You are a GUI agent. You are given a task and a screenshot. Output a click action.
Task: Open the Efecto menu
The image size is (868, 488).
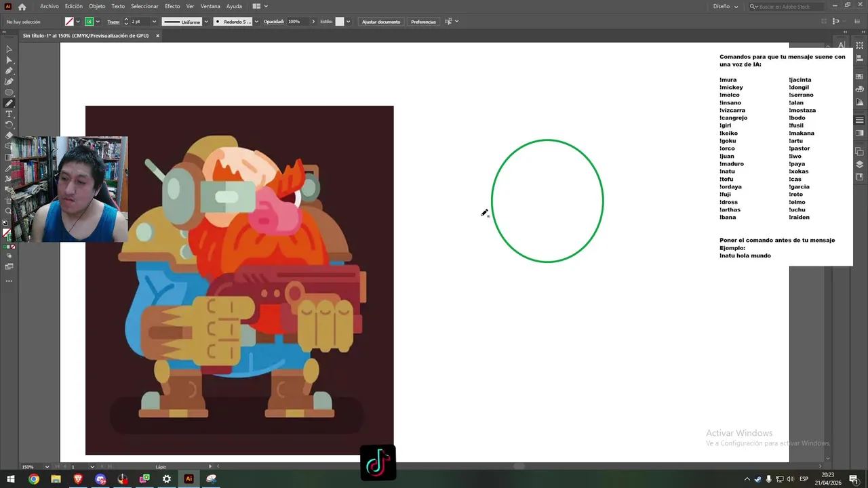(x=172, y=6)
